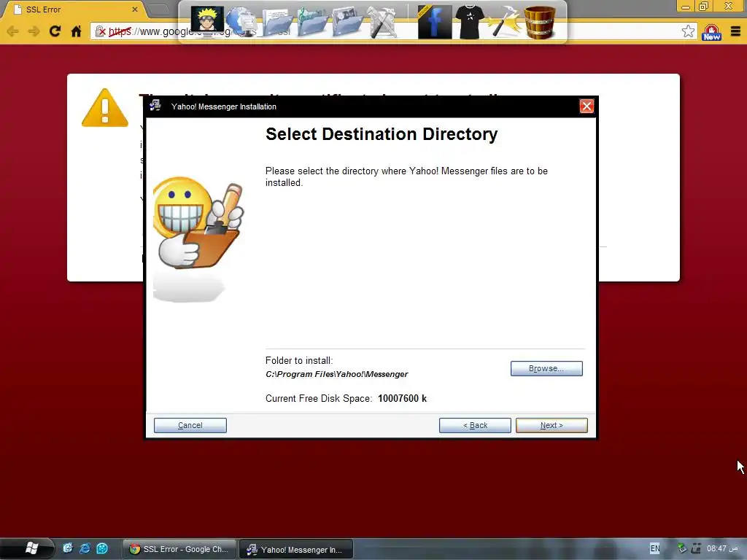
Task: Click Next in the Yahoo installer
Action: 551,425
